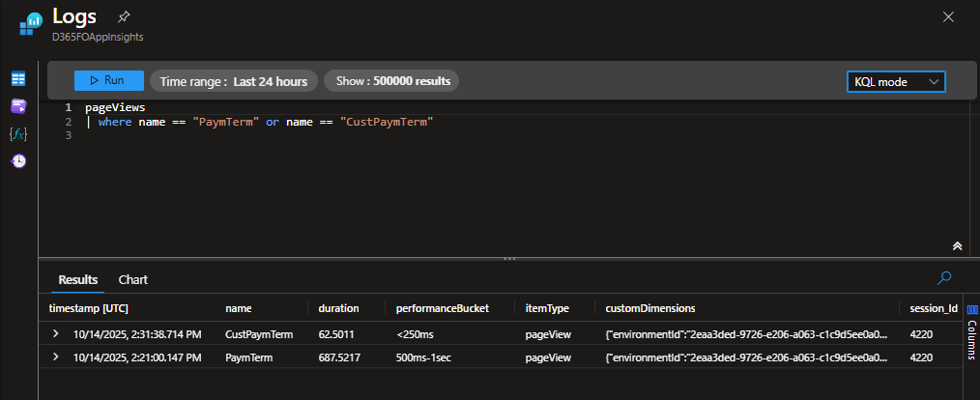The width and height of the screenshot is (980, 400).
Task: Expand the PaymTerm result row
Action: point(56,357)
